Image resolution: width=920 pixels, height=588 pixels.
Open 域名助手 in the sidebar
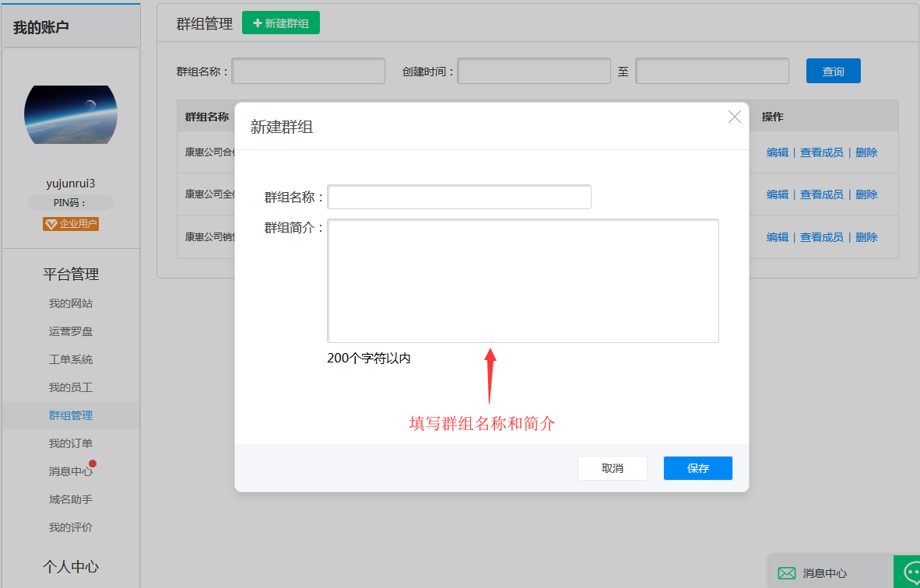(x=70, y=499)
